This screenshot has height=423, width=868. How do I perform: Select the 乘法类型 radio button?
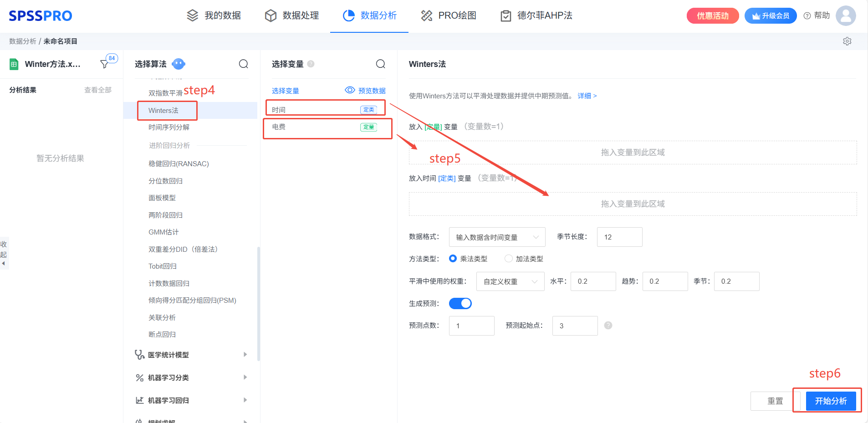(453, 259)
